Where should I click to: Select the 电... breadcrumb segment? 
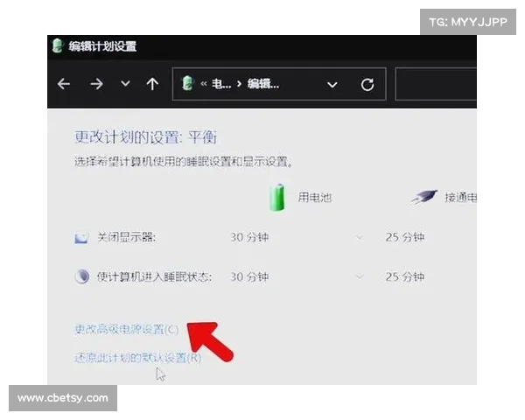[221, 84]
